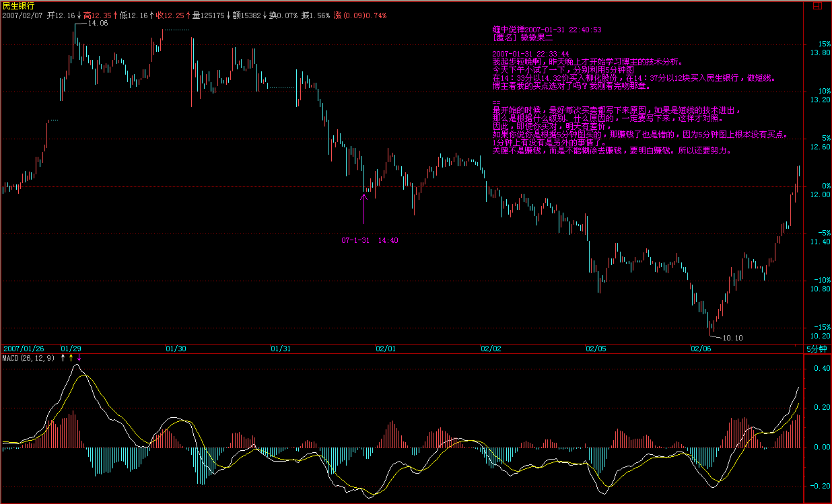Click the 0.40 value on MACD axis
Screen dimensions: 832x504
click(x=821, y=369)
